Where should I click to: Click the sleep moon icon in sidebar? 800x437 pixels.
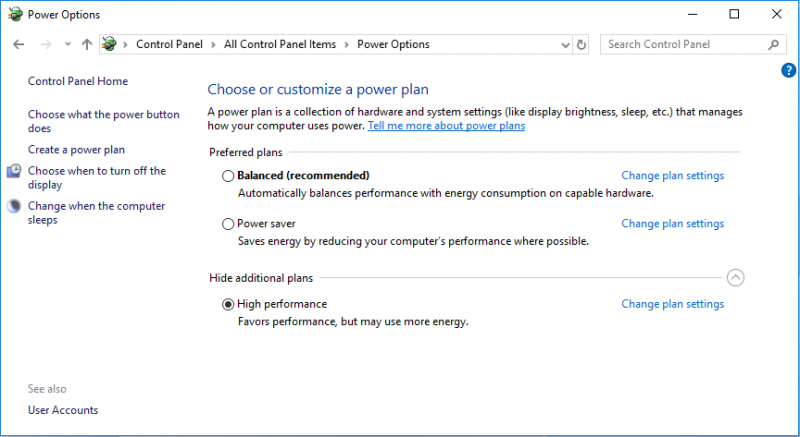pyautogui.click(x=14, y=206)
